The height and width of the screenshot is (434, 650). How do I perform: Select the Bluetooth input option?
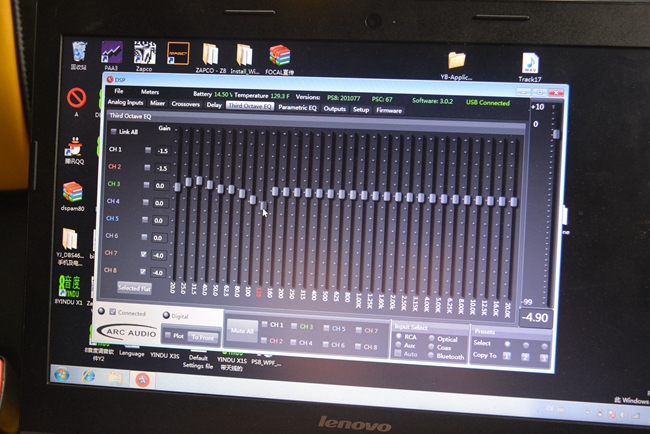[430, 356]
